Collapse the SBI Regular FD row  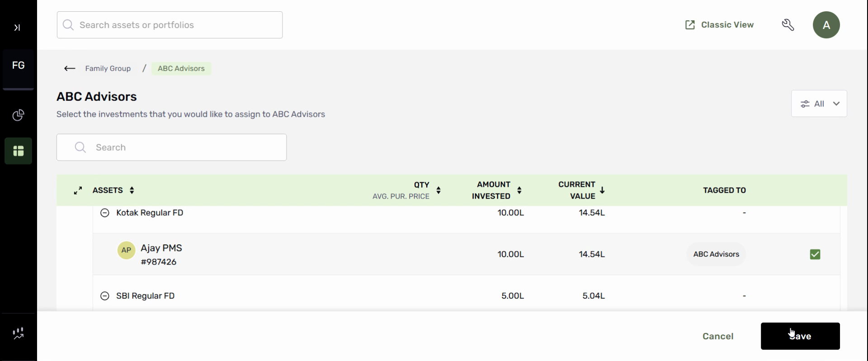point(104,296)
